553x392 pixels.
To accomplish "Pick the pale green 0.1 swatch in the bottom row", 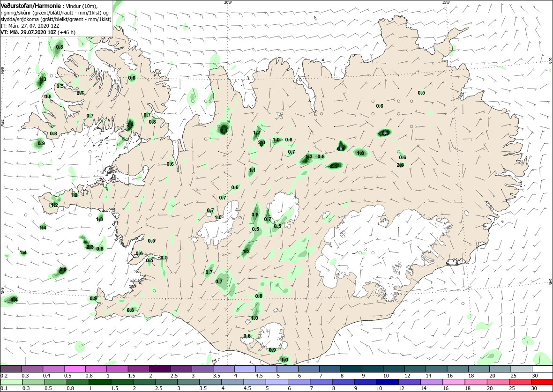I will tap(11, 382).
